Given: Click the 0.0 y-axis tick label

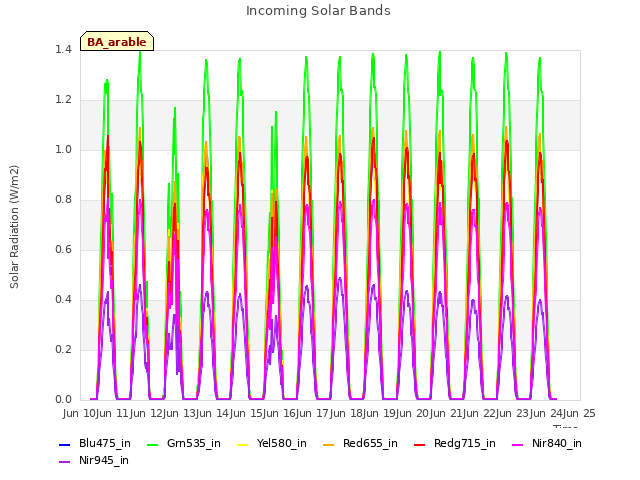Looking at the screenshot, I should (x=63, y=400).
